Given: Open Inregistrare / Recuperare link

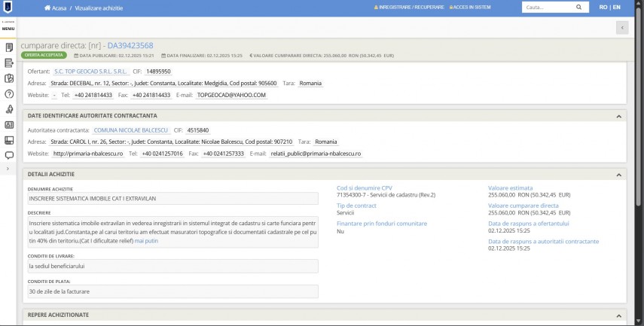Looking at the screenshot, I should click(x=407, y=8).
